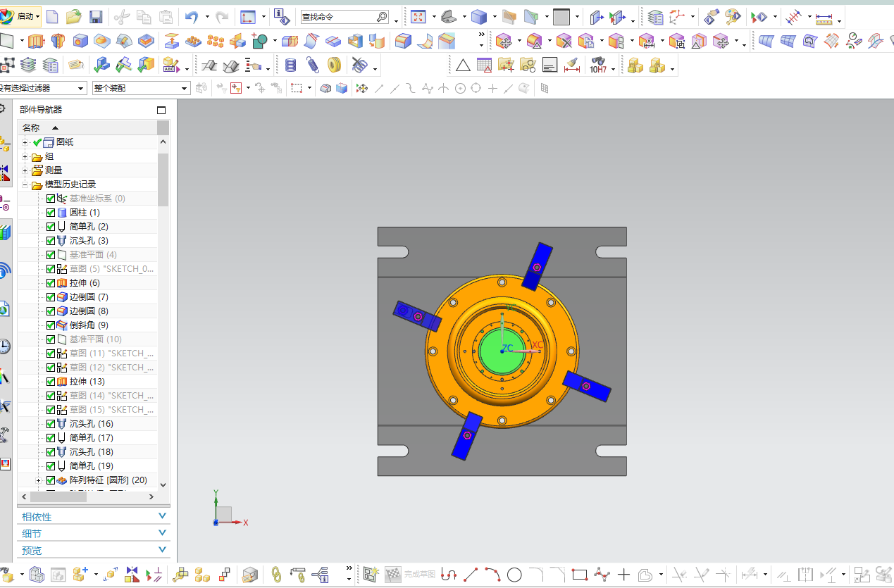Click the navigator vertical scrollbar down arrow

(163, 484)
